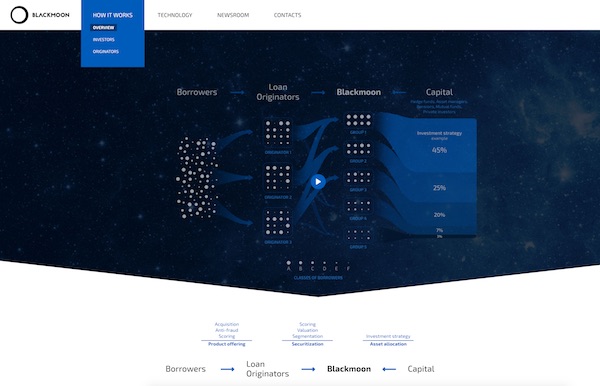Open the Contacts page
600x386 pixels.
(287, 15)
